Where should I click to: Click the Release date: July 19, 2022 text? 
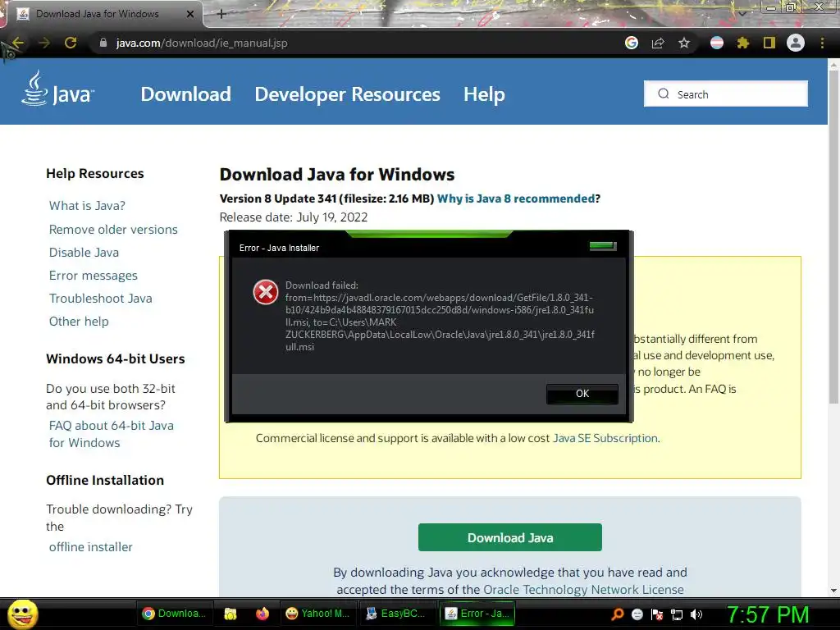click(x=294, y=217)
